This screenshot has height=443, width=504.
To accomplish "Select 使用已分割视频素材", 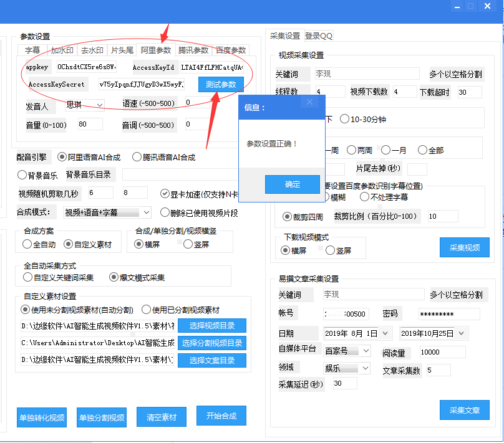I will pyautogui.click(x=180, y=310).
